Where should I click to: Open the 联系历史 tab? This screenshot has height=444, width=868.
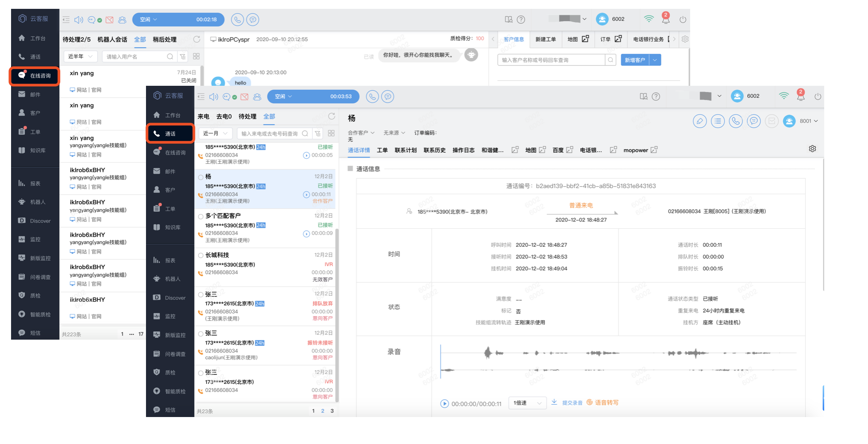click(434, 150)
